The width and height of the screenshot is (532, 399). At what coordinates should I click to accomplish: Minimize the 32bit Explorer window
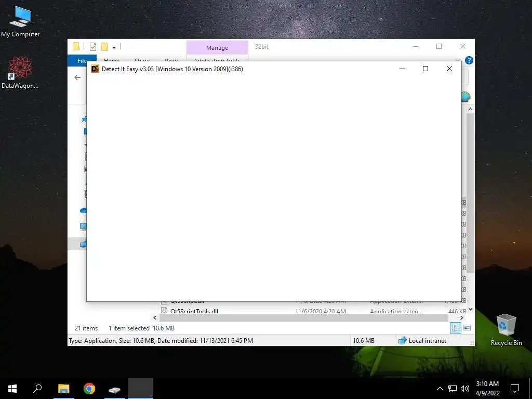pyautogui.click(x=416, y=46)
